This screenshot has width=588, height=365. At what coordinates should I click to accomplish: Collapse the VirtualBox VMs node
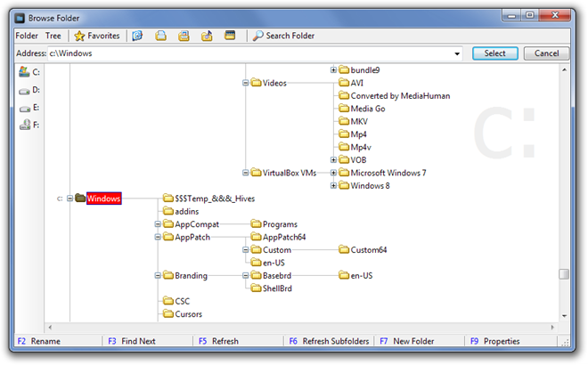point(245,173)
